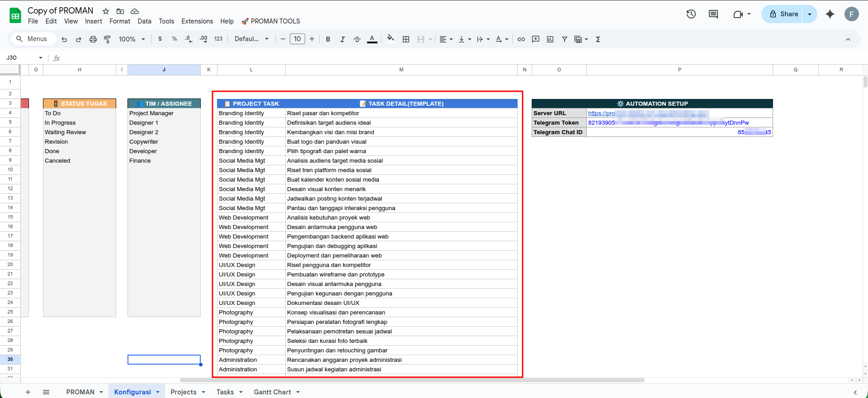Screen dimensions: 868x398
Task: Click the print icon in toolbar
Action: [93, 39]
